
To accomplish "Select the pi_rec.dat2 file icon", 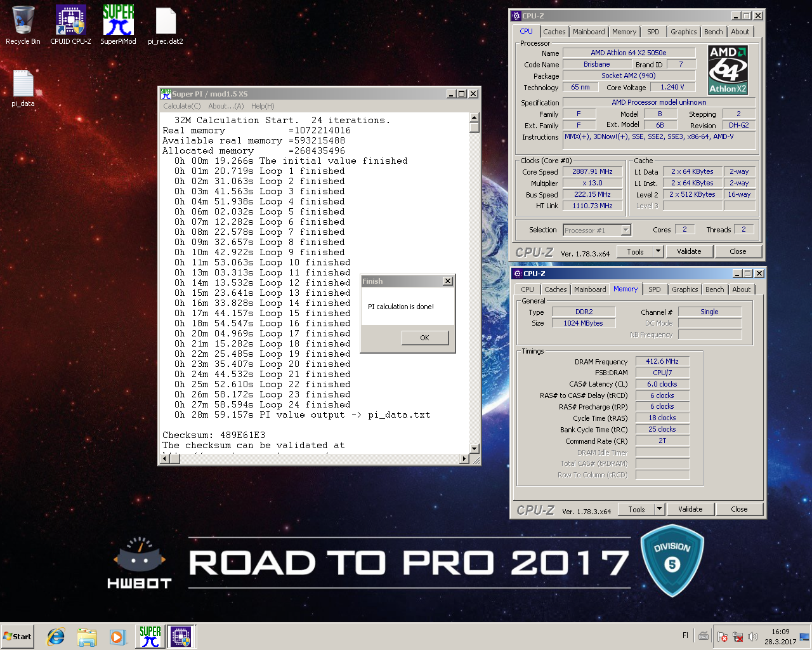I will coord(166,25).
